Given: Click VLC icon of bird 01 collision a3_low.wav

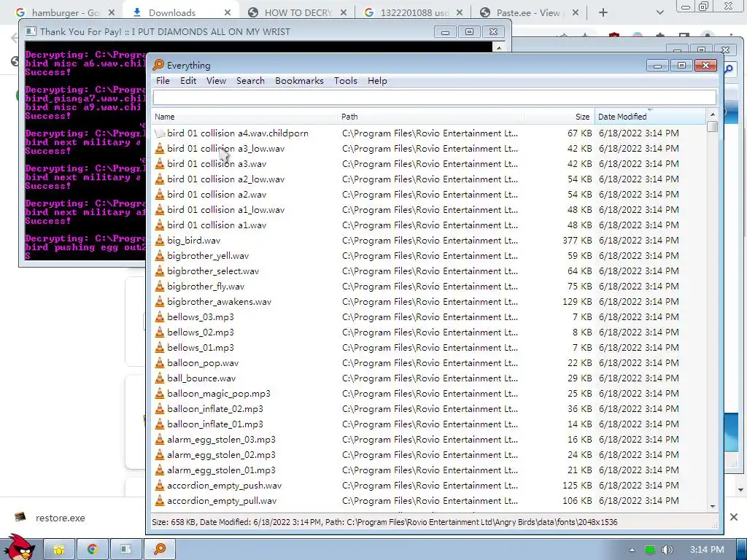Looking at the screenshot, I should click(x=160, y=149).
